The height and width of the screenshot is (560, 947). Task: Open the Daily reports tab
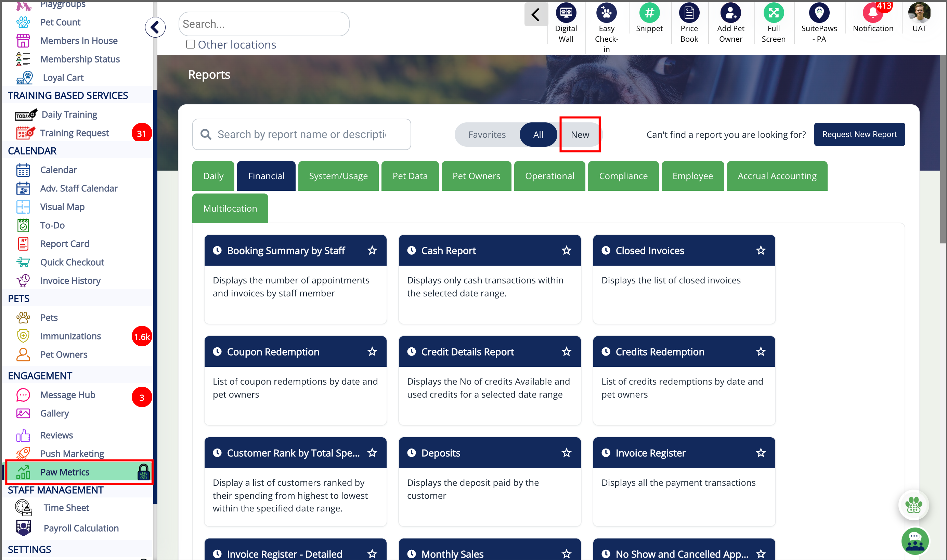[x=213, y=176]
